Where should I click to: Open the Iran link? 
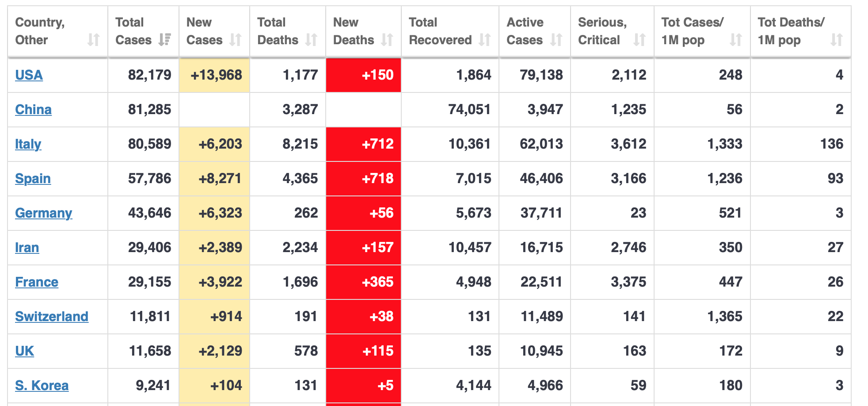tap(27, 248)
